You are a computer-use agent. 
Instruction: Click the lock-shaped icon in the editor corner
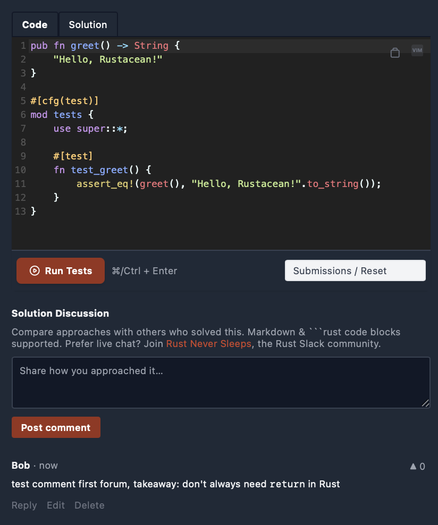click(x=395, y=53)
